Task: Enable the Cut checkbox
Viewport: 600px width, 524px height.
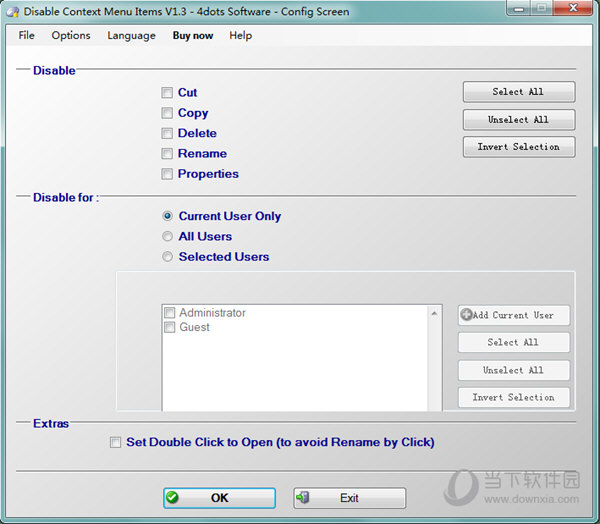Action: [x=167, y=93]
